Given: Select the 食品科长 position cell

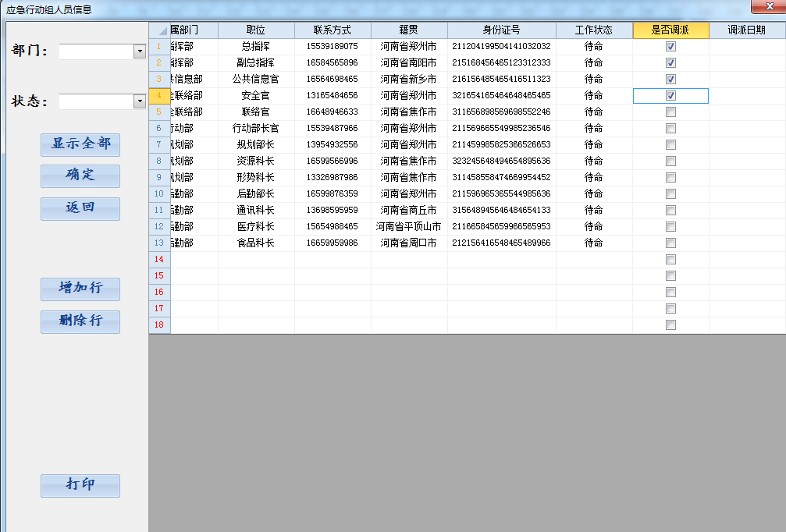Looking at the screenshot, I should click(x=256, y=243).
